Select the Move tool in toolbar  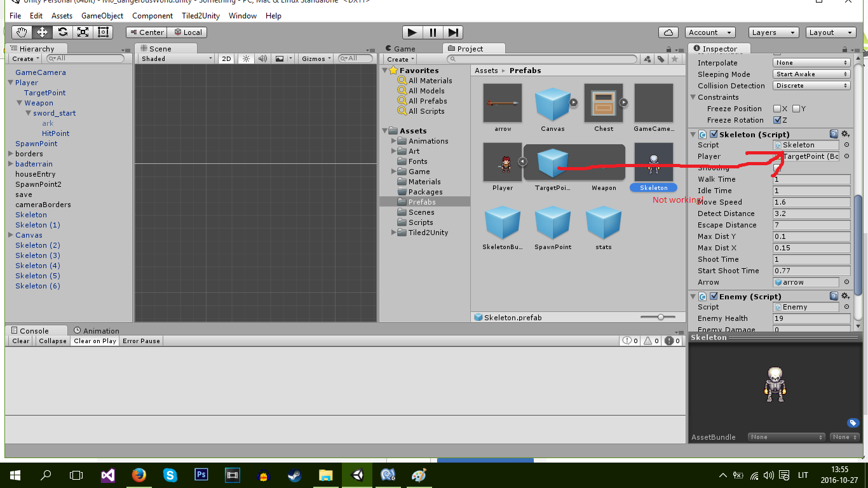(x=43, y=32)
